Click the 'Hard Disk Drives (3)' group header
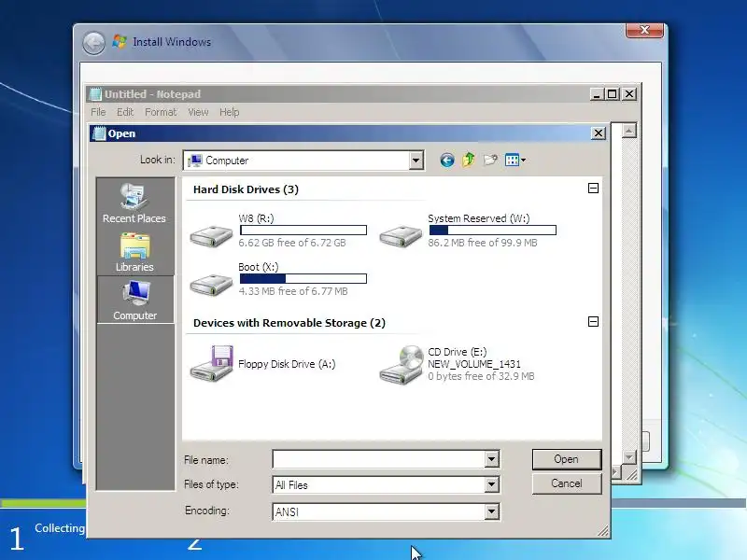This screenshot has width=747, height=560. [246, 189]
